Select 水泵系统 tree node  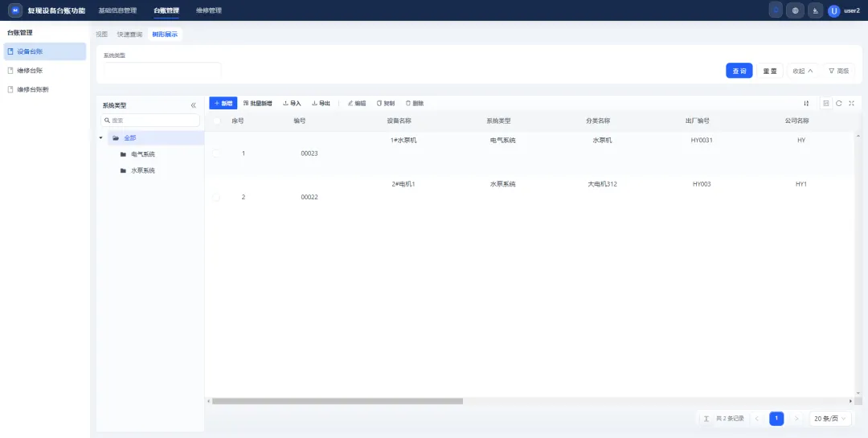tap(143, 170)
